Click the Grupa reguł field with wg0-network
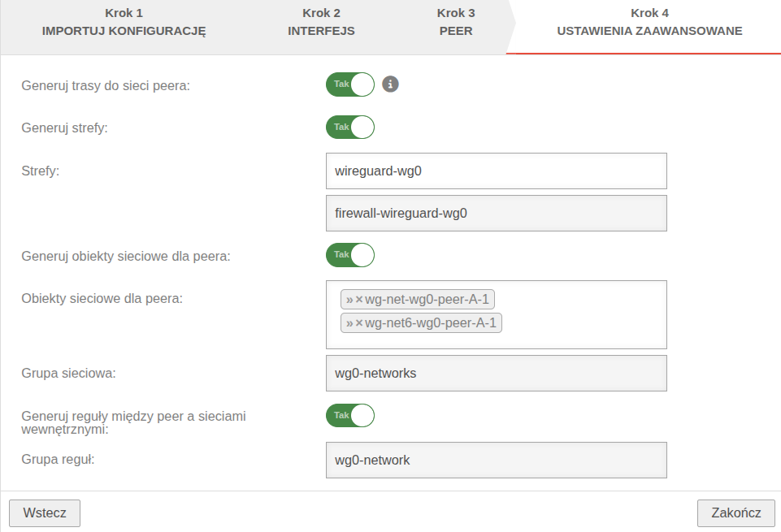 [x=496, y=460]
